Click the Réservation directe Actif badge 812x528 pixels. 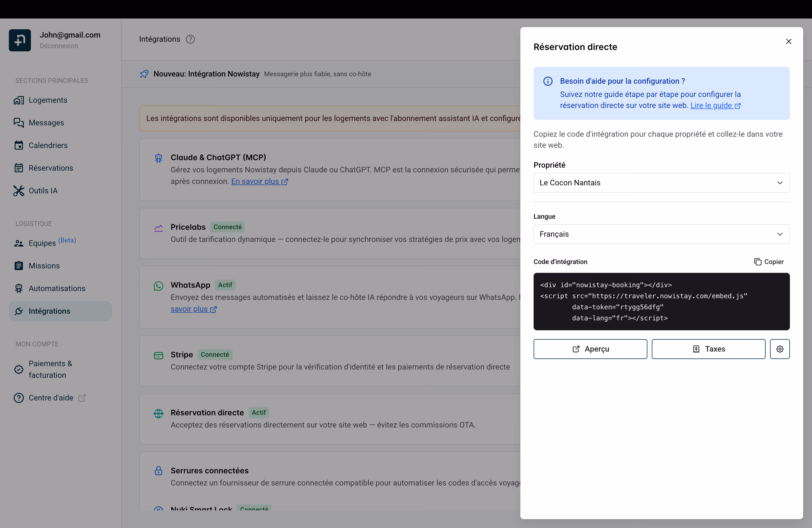pos(259,413)
